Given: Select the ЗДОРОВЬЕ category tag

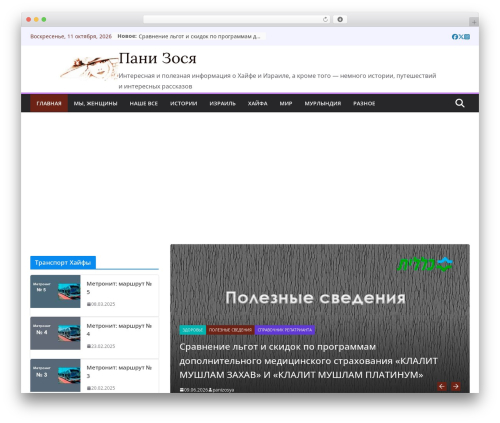Looking at the screenshot, I should point(193,330).
